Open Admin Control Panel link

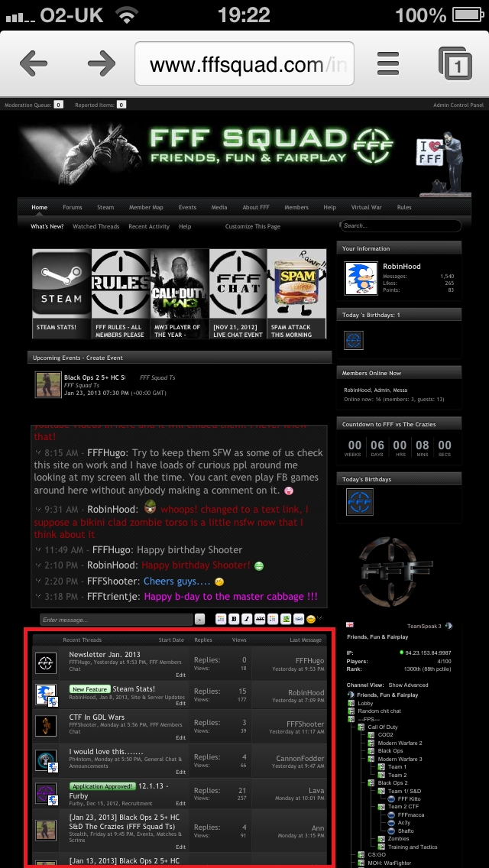tap(458, 105)
